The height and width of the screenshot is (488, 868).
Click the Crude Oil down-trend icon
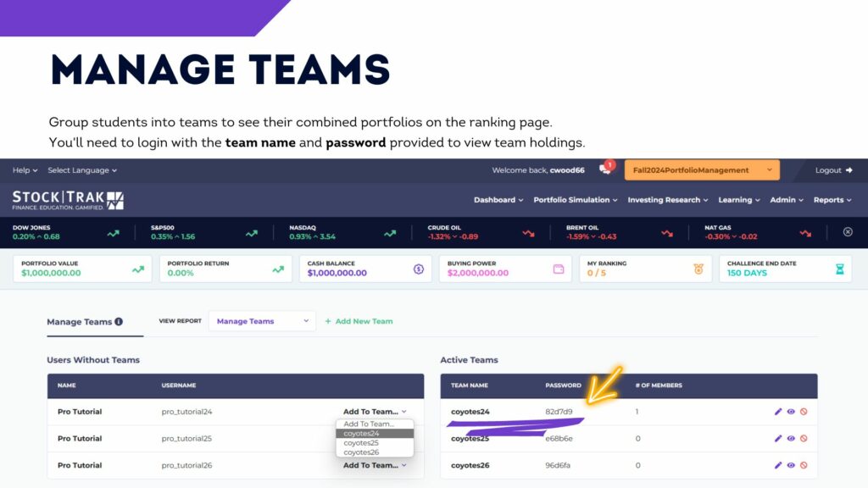(529, 234)
